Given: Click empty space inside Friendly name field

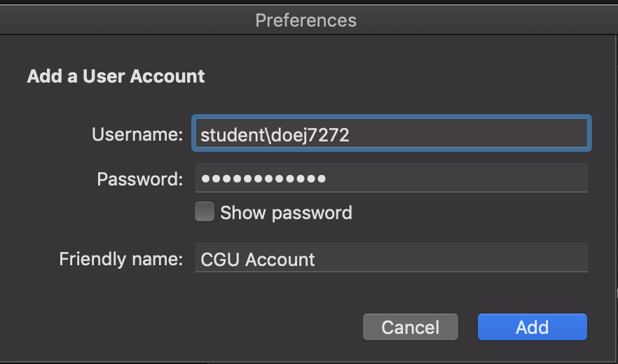Looking at the screenshot, I should (451, 258).
